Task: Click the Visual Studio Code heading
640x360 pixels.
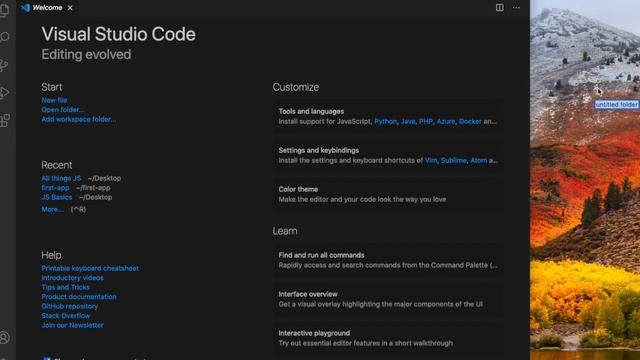Action: click(118, 34)
